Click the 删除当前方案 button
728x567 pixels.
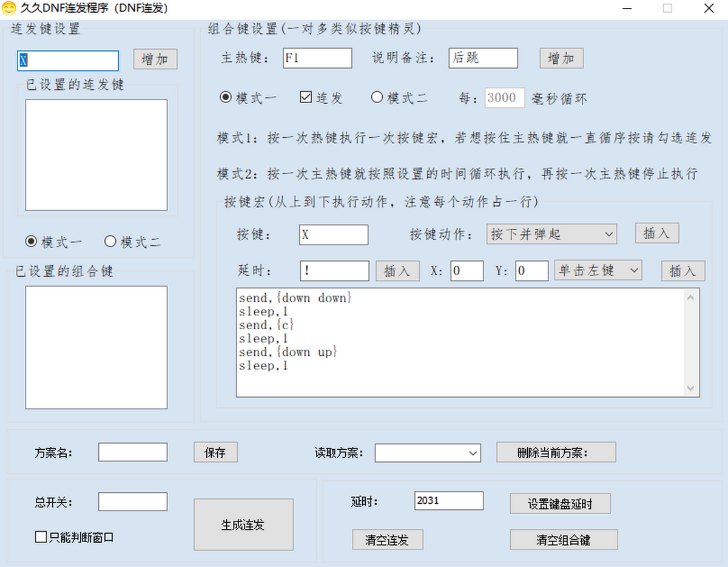pos(556,452)
